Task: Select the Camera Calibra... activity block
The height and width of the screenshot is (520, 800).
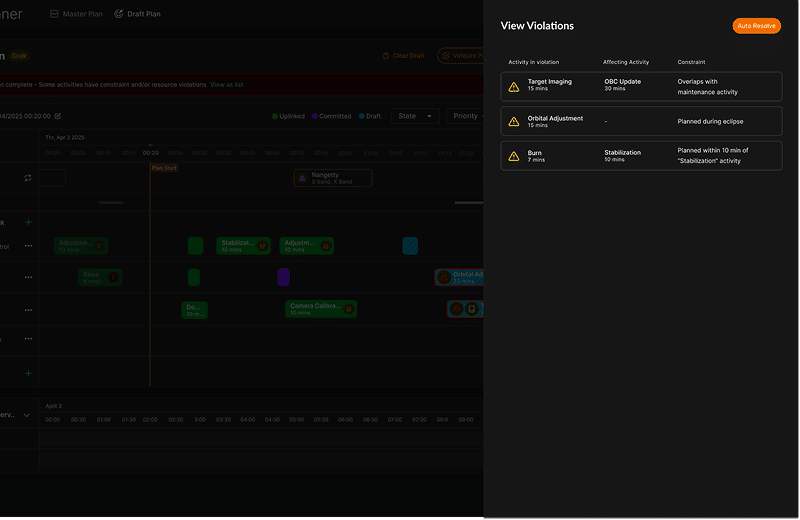Action: point(321,309)
